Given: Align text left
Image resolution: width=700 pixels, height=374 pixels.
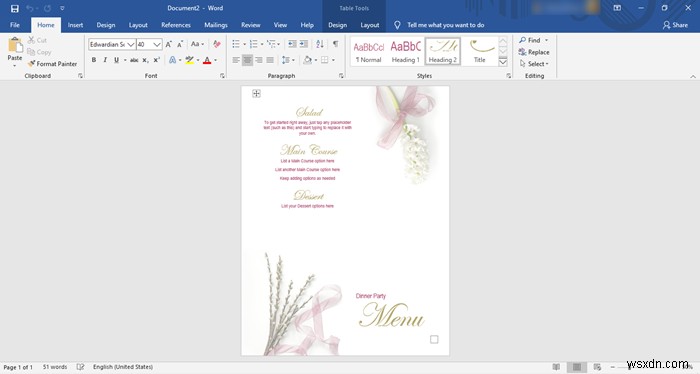Looking at the screenshot, I should click(x=236, y=60).
